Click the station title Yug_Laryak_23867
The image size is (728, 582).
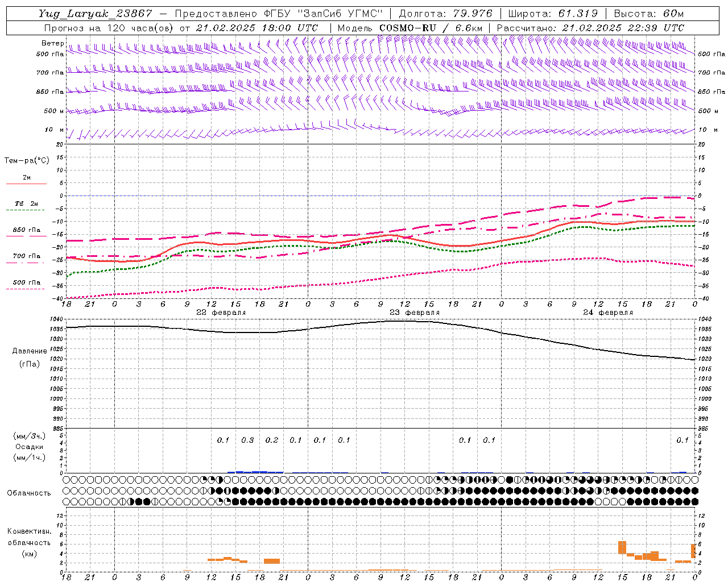click(95, 14)
